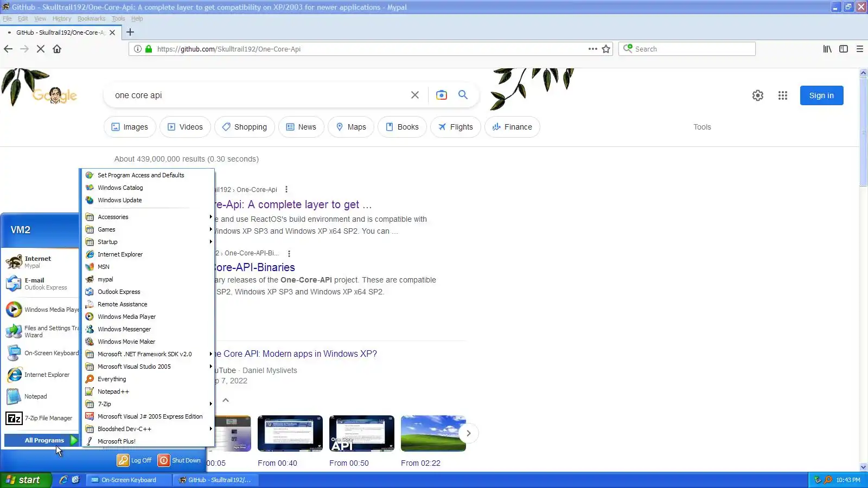Click the Log Off button
868x488 pixels.
135,460
